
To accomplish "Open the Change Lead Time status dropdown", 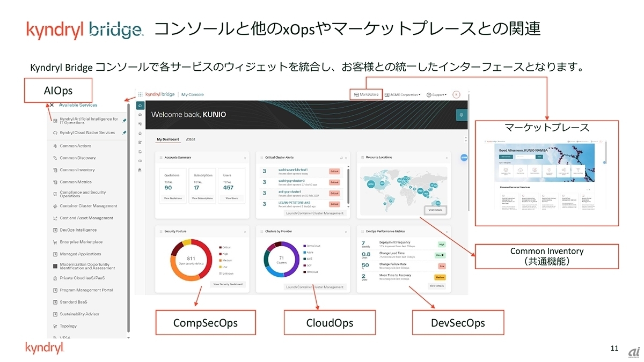I will (x=441, y=255).
